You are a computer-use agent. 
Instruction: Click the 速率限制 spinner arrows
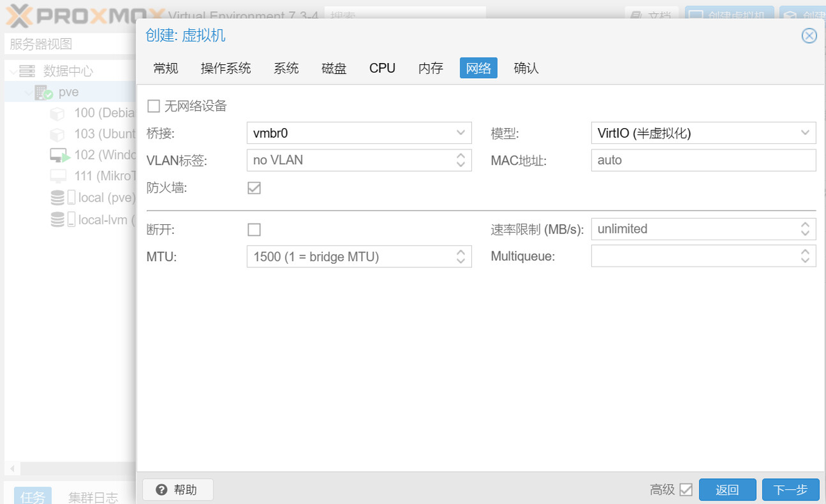click(805, 229)
